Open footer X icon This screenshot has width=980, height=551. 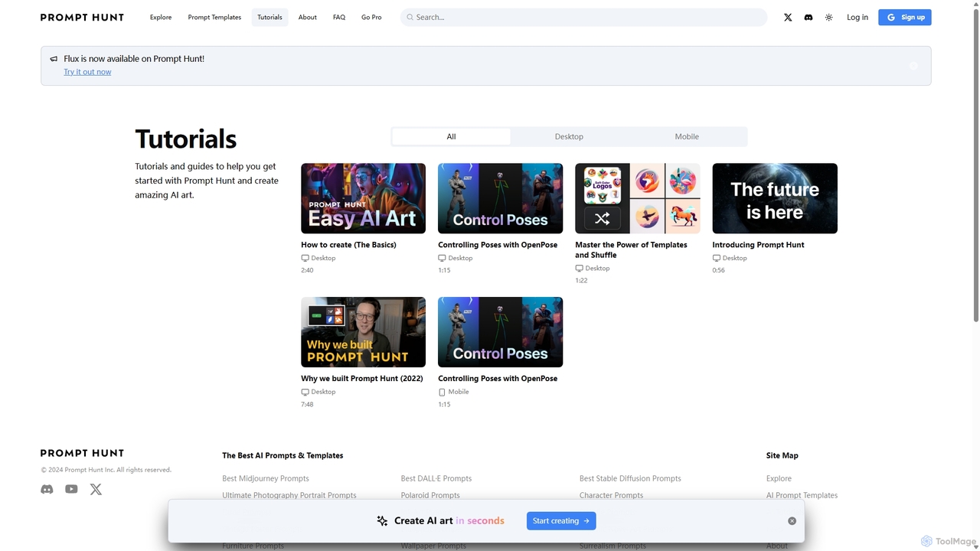tap(96, 489)
